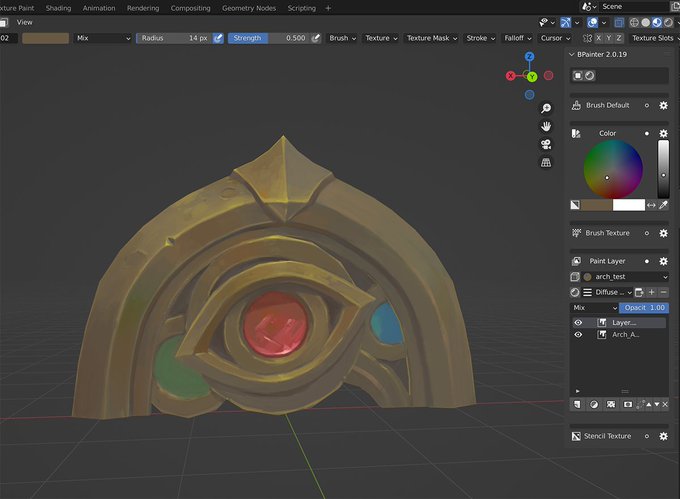Toggle strength pressure sensitivity pen icon
This screenshot has height=499, width=680.
click(x=316, y=38)
